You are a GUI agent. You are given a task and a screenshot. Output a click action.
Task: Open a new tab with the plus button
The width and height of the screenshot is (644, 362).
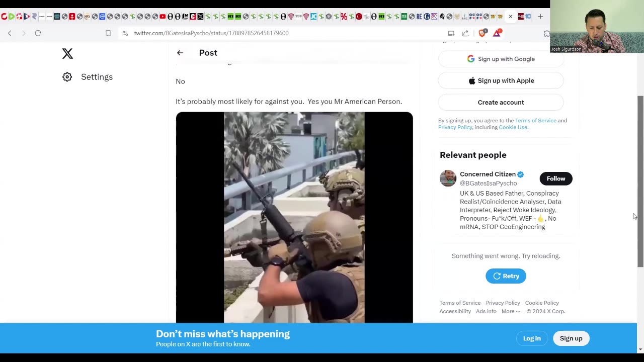540,17
